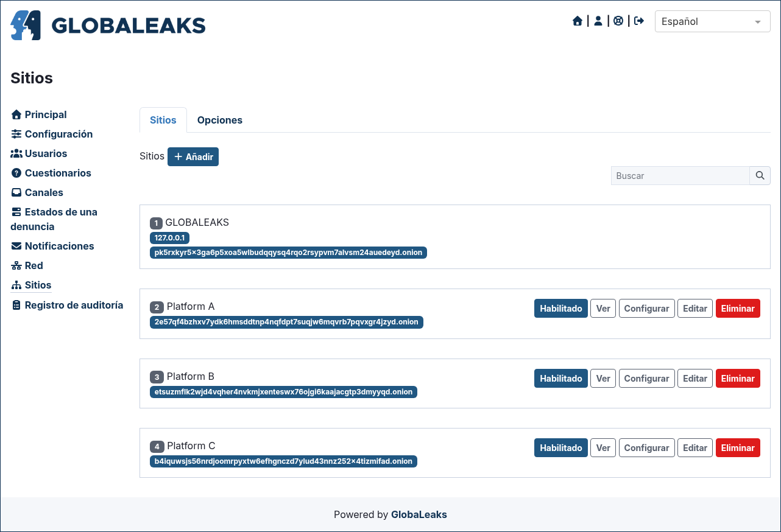Click the GlobaLeaks logo
Screen dimensions: 781x532
point(108,25)
